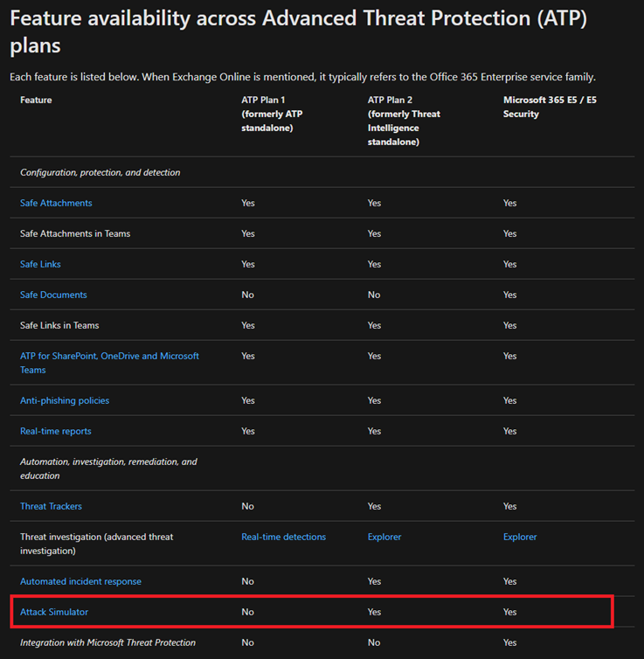Select the 'Safe Links in Teams' row label
The width and height of the screenshot is (644, 659).
pos(59,326)
